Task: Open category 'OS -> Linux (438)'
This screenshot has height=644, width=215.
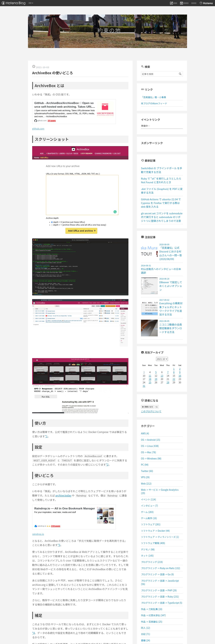Action: 150,446
